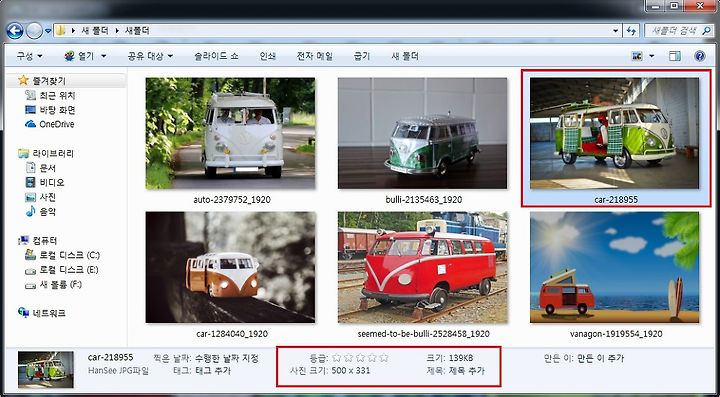Viewport: 720px width, 397px height.
Task: Open 바탕 화면 in the sidebar
Action: tap(57, 110)
